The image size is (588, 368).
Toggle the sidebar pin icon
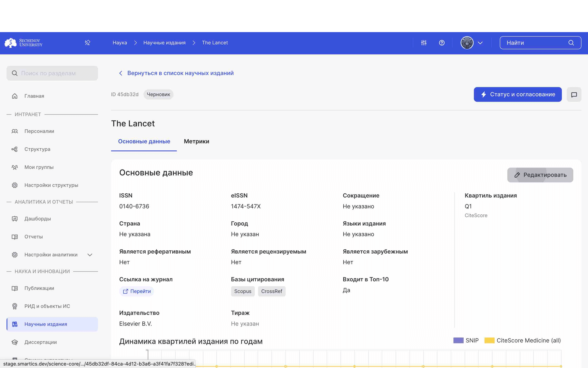pos(87,43)
